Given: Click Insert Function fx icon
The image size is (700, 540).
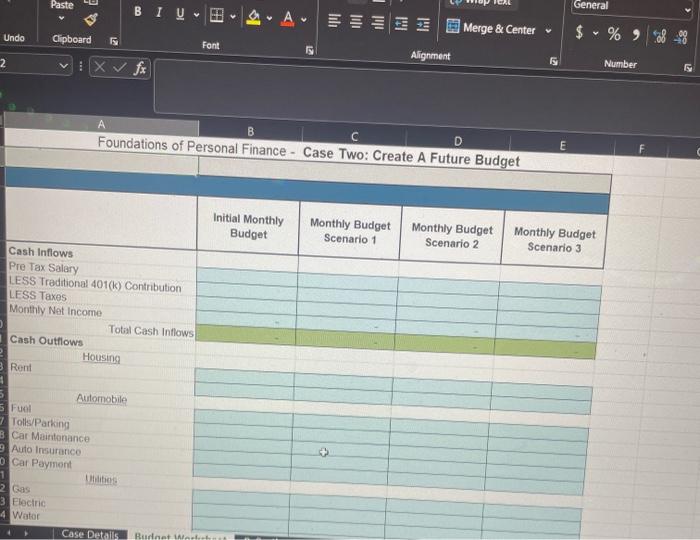Looking at the screenshot, I should pos(140,68).
